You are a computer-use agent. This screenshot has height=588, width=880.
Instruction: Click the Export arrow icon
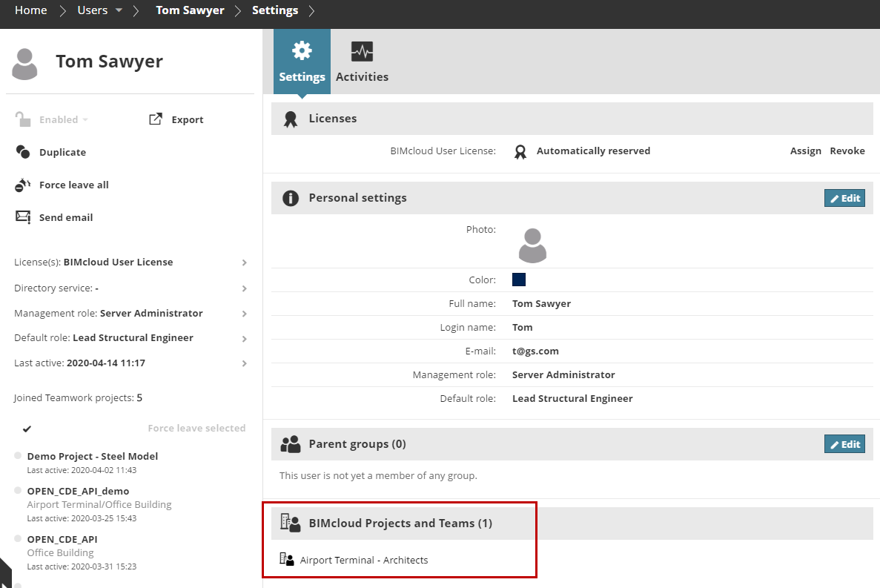(156, 119)
